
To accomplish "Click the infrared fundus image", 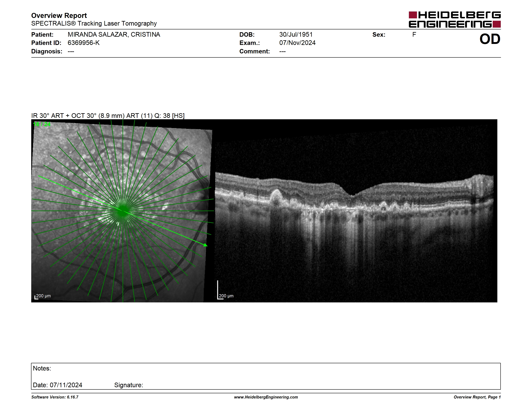I will 123,211.
